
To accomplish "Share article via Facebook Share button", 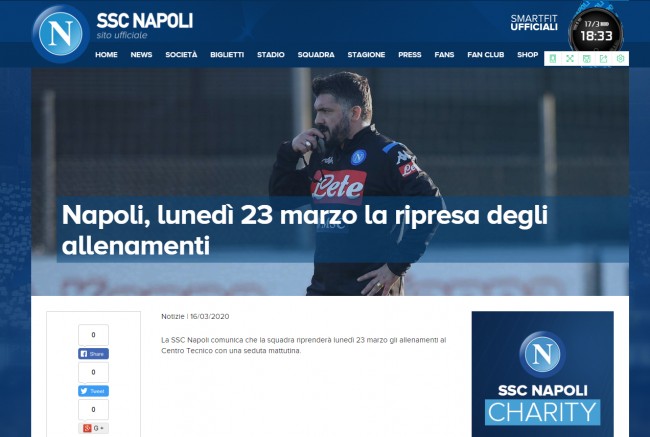I will point(93,354).
